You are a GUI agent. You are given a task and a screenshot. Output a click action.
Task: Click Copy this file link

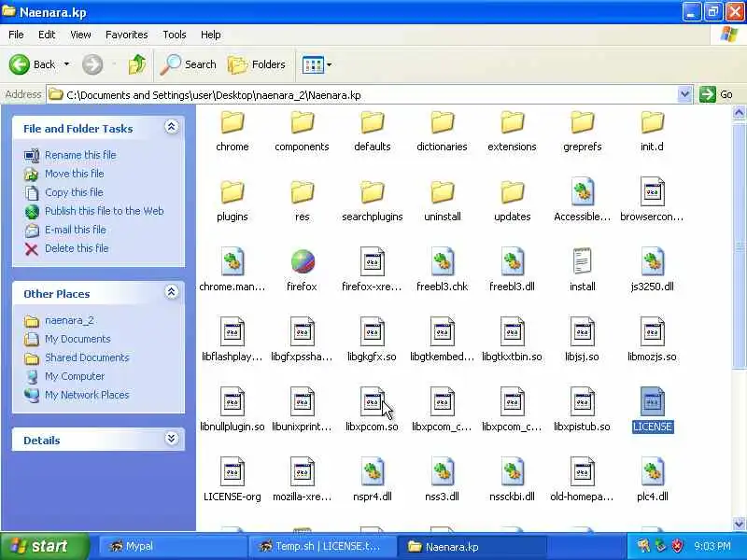(x=74, y=192)
